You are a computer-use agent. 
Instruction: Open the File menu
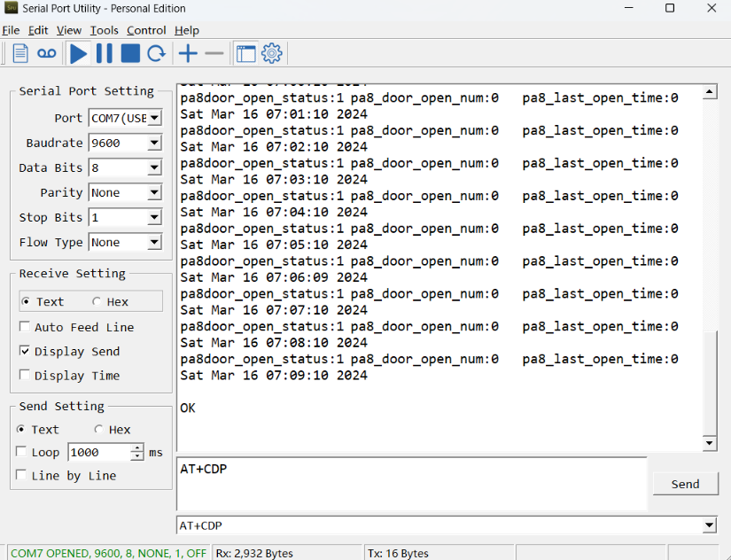pos(11,30)
